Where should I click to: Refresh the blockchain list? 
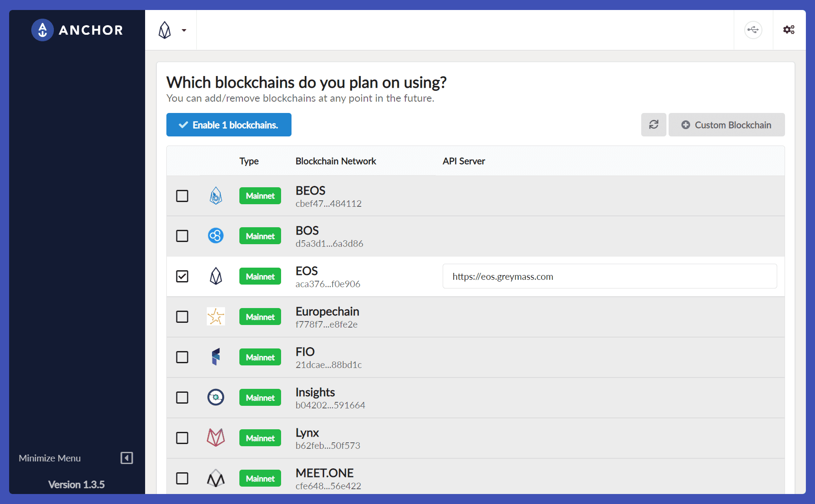[x=653, y=125]
